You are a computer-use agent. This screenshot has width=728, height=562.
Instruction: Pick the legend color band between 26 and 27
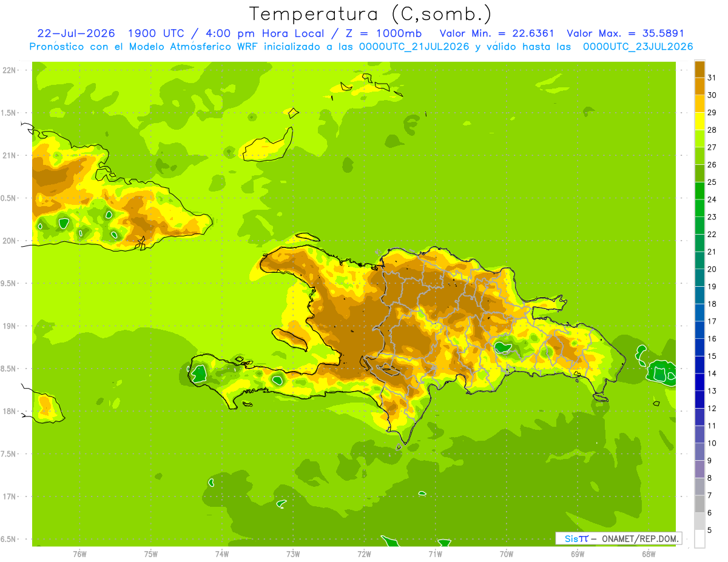coord(699,156)
